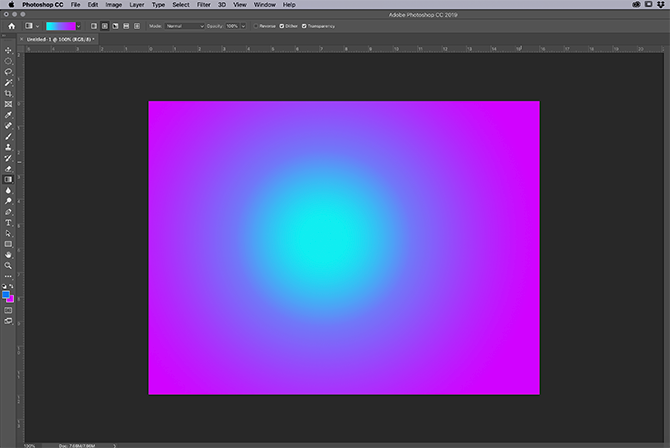This screenshot has width=670, height=448.
Task: Select the Zoom tool
Action: click(8, 265)
